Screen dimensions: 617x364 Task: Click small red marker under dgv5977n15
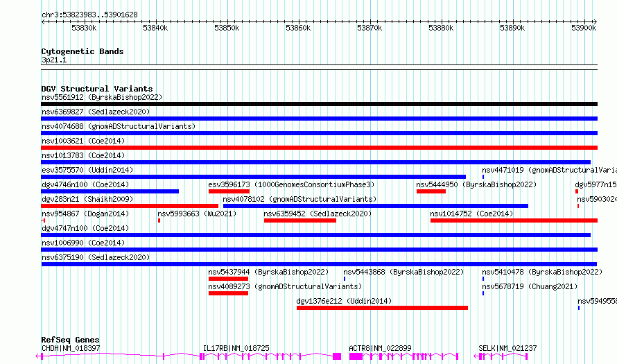pos(577,191)
